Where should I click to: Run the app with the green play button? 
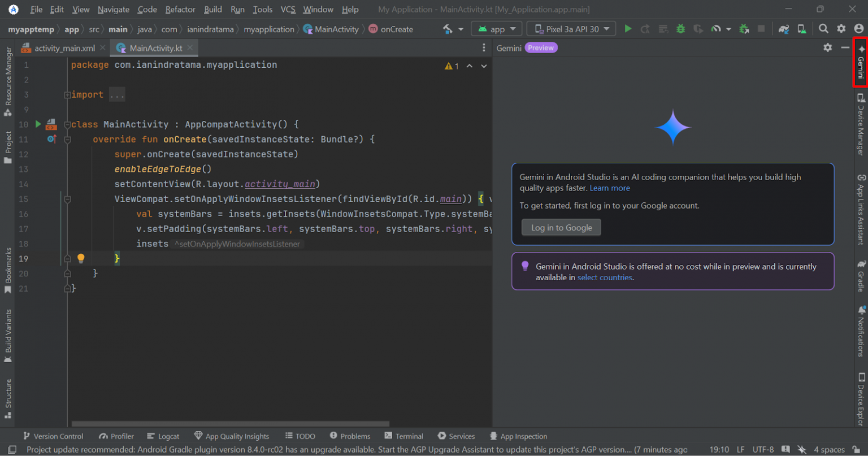coord(628,28)
